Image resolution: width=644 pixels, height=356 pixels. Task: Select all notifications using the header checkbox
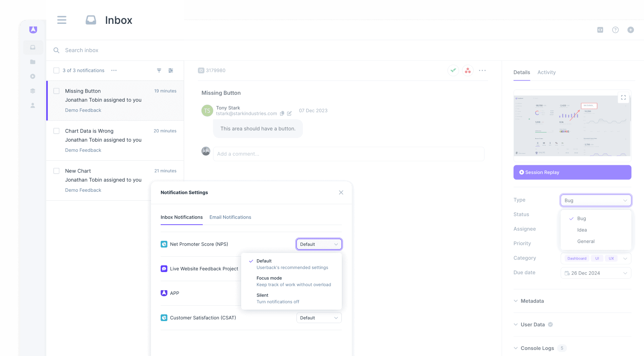click(x=56, y=71)
